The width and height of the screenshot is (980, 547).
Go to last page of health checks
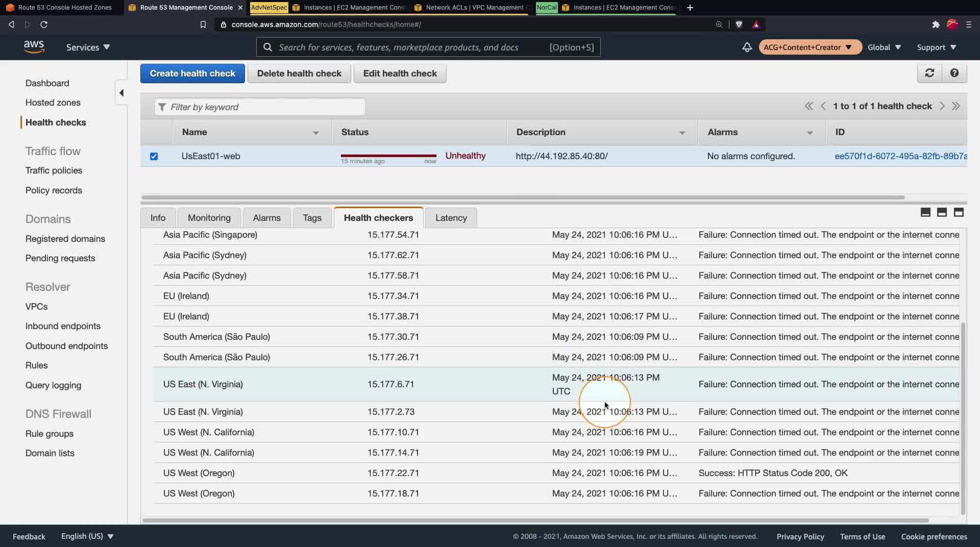(x=956, y=106)
